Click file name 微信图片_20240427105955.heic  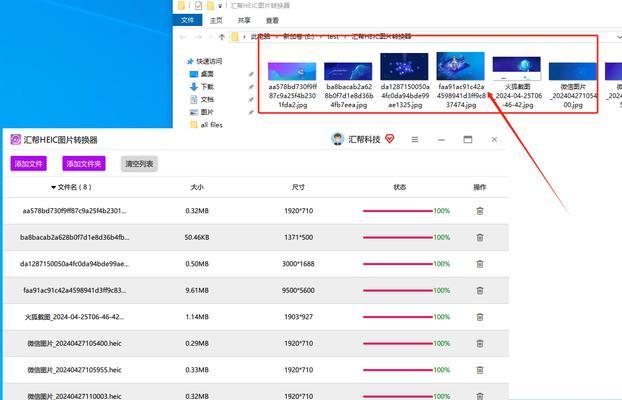pos(74,370)
